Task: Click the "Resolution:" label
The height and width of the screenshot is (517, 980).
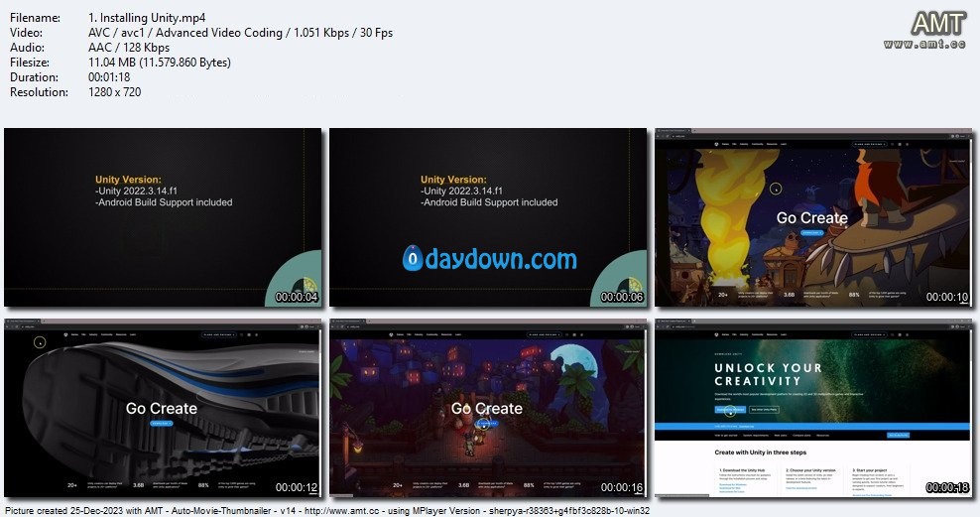Action: 39,92
